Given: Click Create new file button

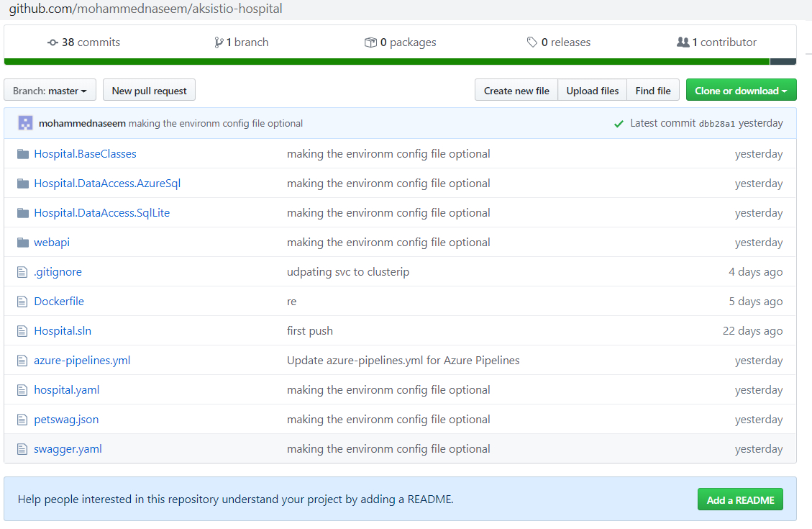Looking at the screenshot, I should [516, 90].
